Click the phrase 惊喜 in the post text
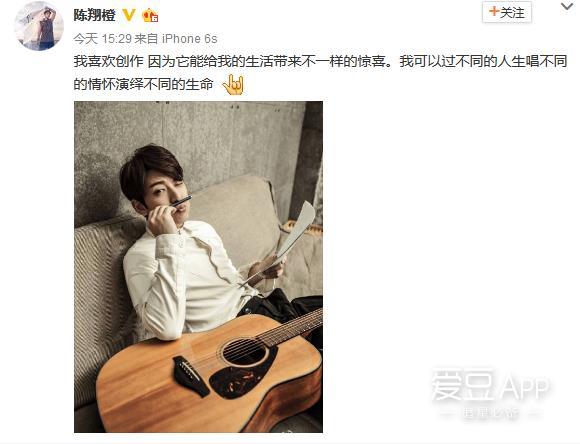The width and height of the screenshot is (580, 444). click(372, 61)
